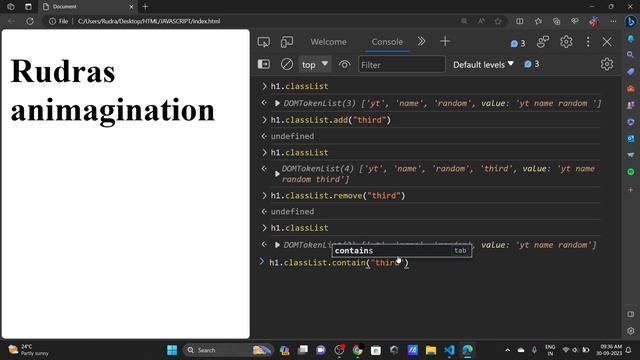Add a sidebar app with plus icon
Image resolution: width=640 pixels, height=360 pixels.
pyautogui.click(x=631, y=190)
